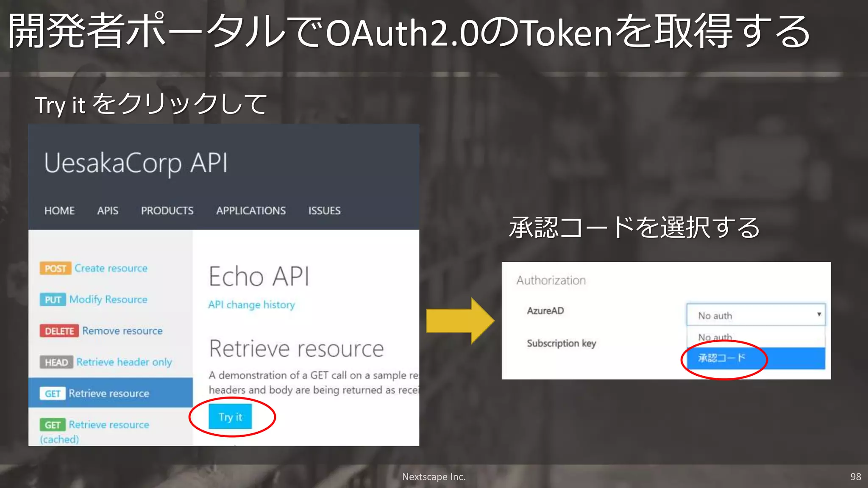Click the Authorization section heading
This screenshot has height=488, width=868.
[x=551, y=280]
